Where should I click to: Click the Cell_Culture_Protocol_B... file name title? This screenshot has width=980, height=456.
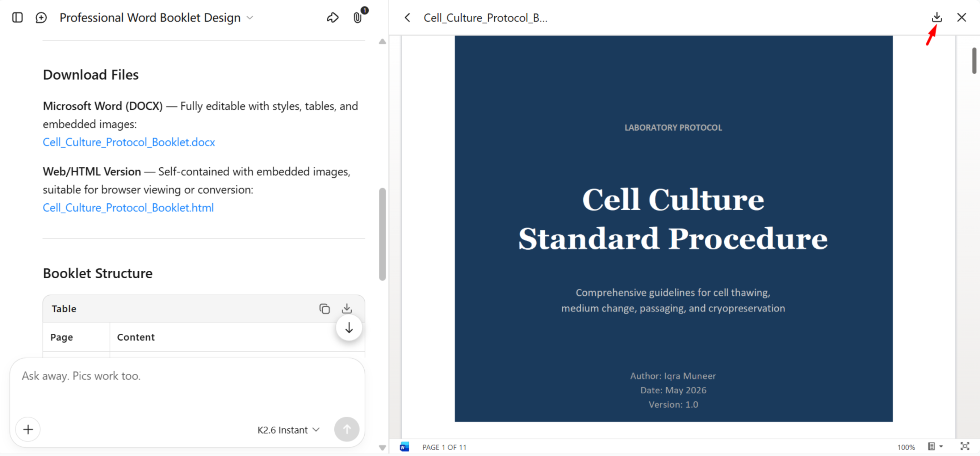coord(485,17)
